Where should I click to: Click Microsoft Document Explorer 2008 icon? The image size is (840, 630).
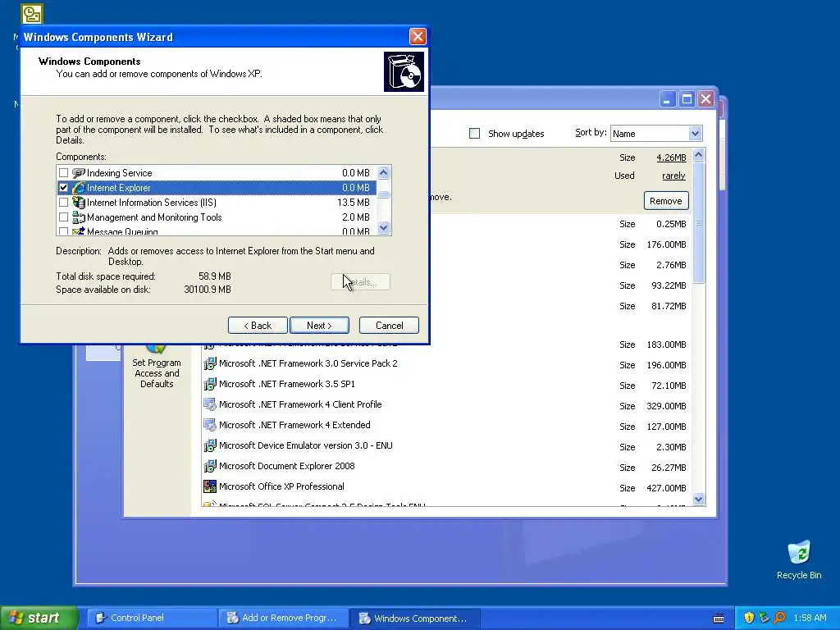[210, 466]
